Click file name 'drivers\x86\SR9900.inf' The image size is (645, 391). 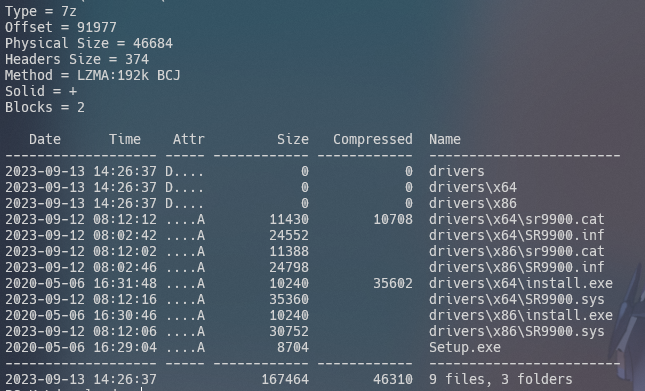(x=517, y=268)
